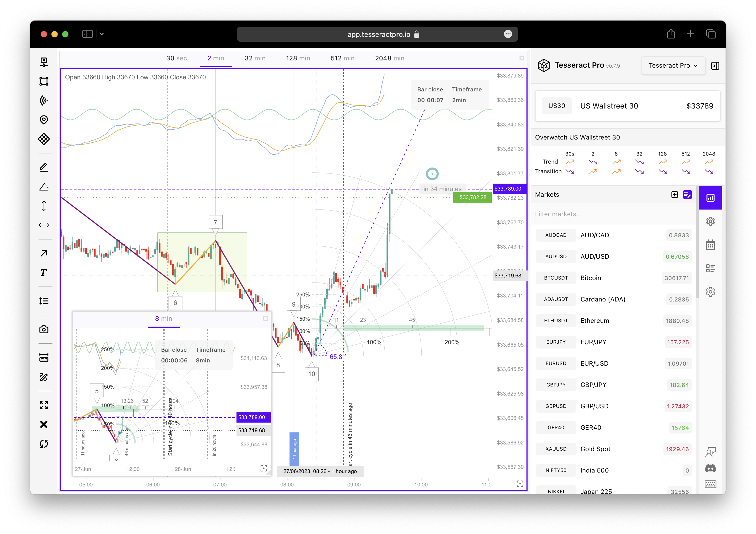Click wave marker label 7
This screenshot has height=534, width=756.
tap(216, 222)
